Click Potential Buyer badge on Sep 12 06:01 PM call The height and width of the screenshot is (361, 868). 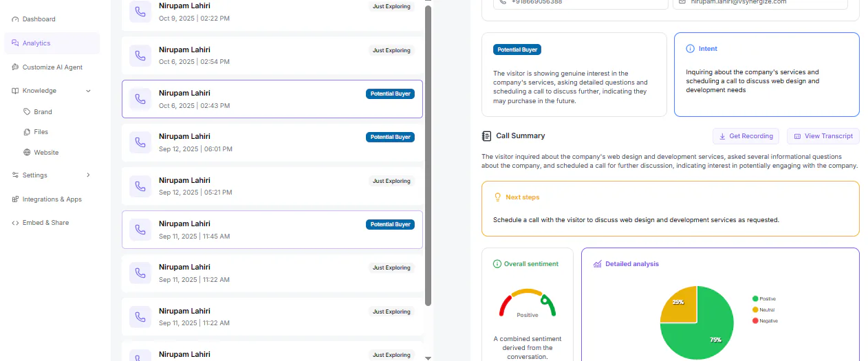(x=390, y=137)
